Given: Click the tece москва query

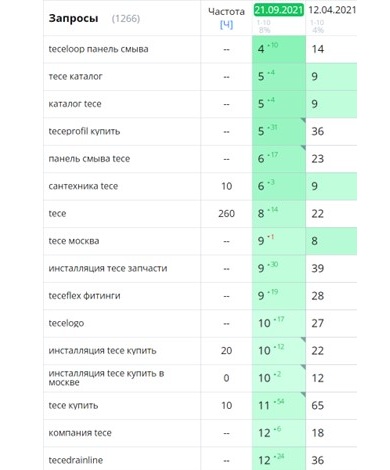Looking at the screenshot, I should click(x=74, y=241).
